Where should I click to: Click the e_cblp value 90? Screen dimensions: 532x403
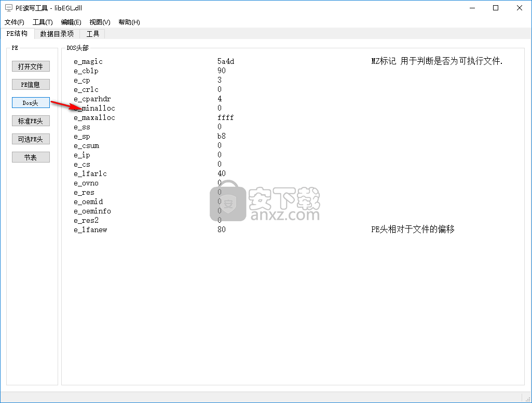222,71
